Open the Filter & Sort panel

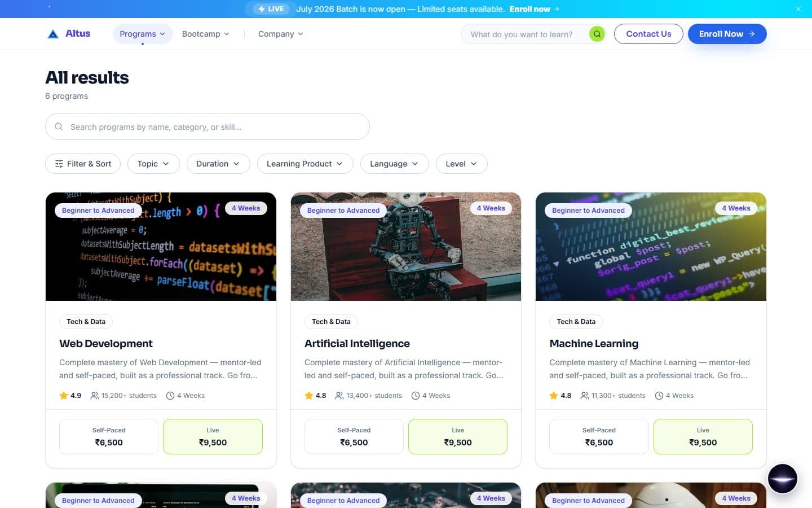83,164
